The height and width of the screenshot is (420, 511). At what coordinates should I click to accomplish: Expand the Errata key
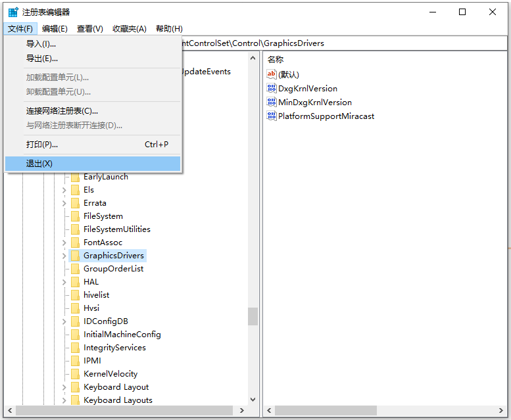click(x=64, y=203)
